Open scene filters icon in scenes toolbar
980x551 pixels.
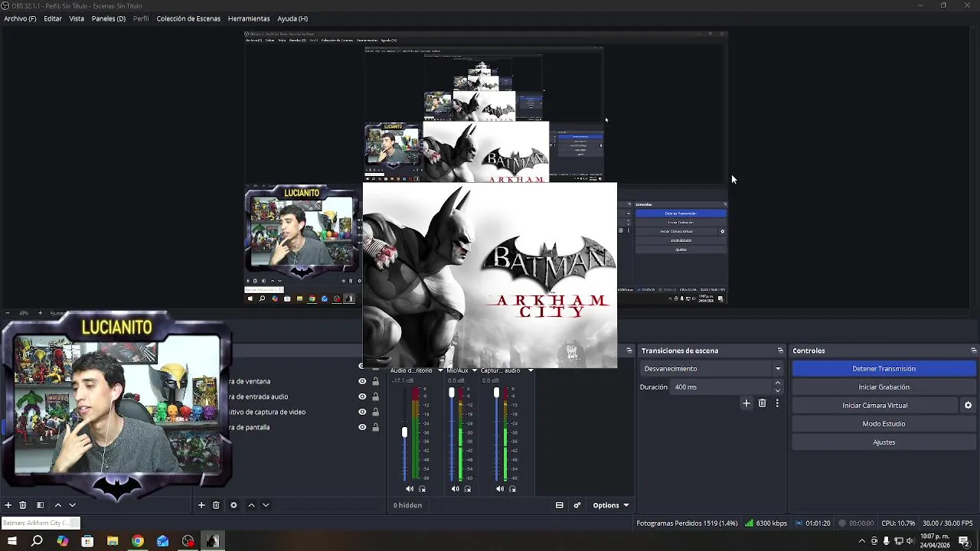coord(40,505)
